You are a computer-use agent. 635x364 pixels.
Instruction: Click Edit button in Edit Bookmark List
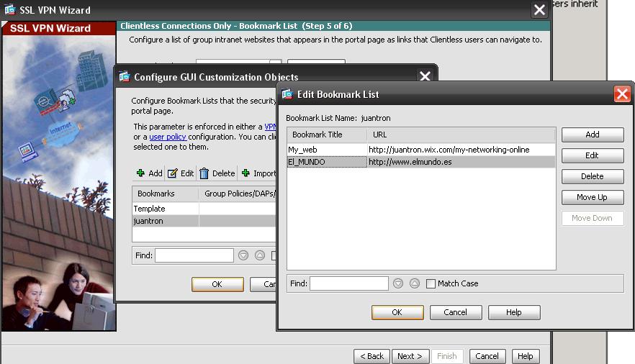(593, 155)
